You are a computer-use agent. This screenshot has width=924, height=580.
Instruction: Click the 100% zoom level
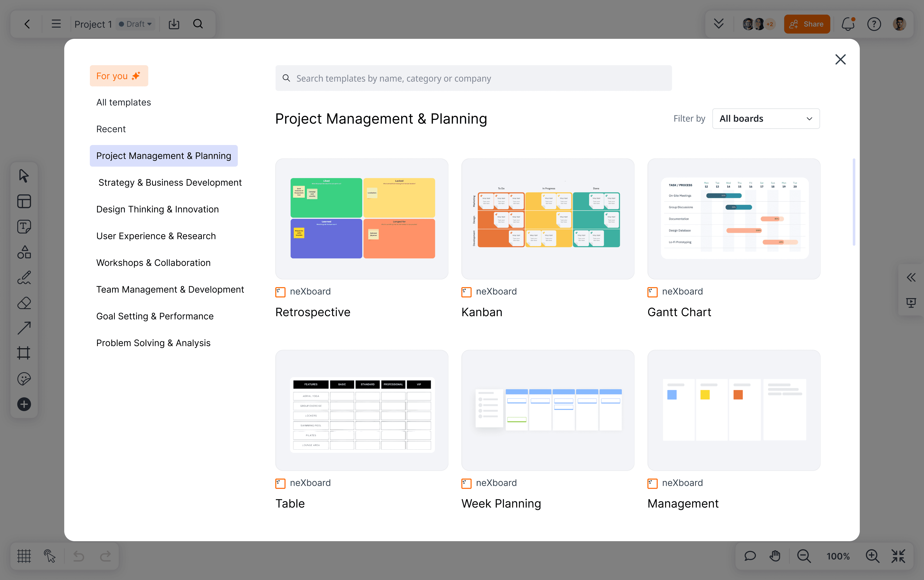coord(838,556)
